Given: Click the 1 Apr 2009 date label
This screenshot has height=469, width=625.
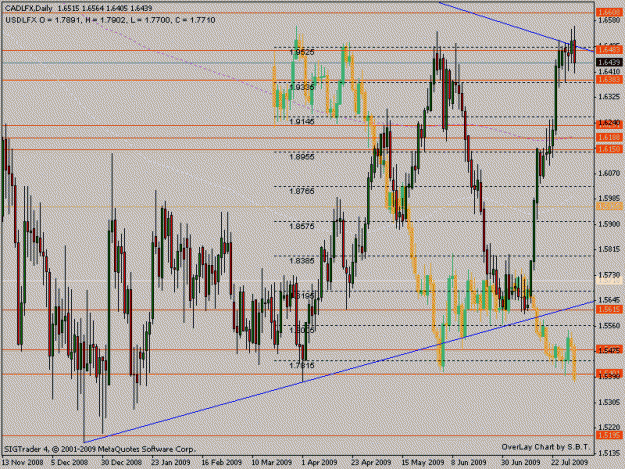Looking at the screenshot, I should point(319,462).
